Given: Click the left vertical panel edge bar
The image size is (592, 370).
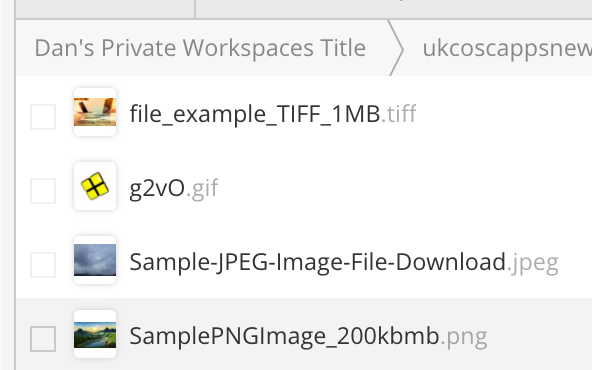Looking at the screenshot, I should coord(8,185).
